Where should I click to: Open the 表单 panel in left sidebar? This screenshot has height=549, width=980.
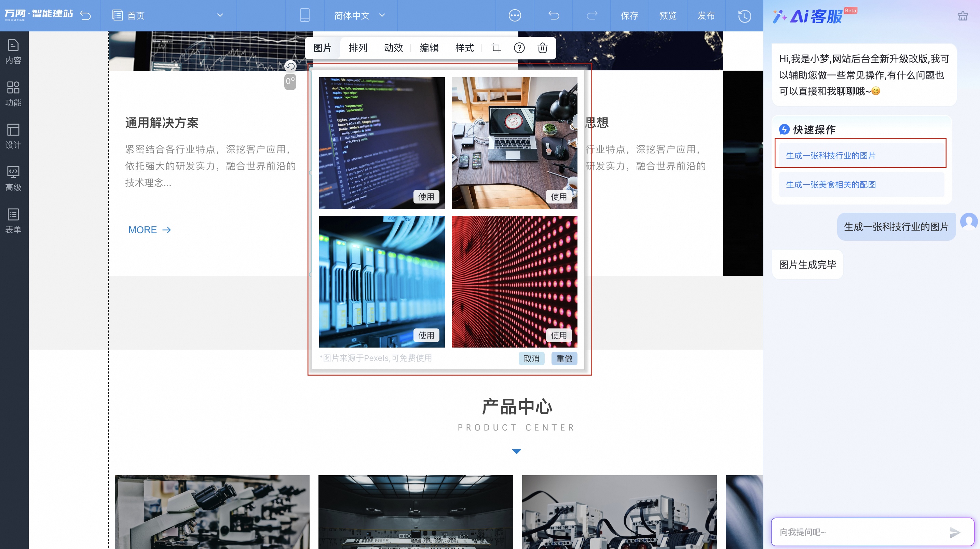click(14, 220)
